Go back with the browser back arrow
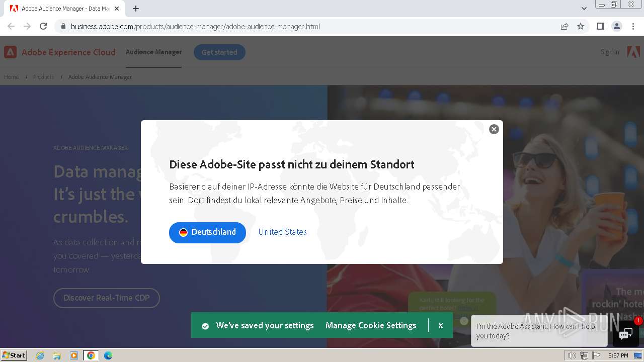This screenshot has height=362, width=644. pos(11,26)
